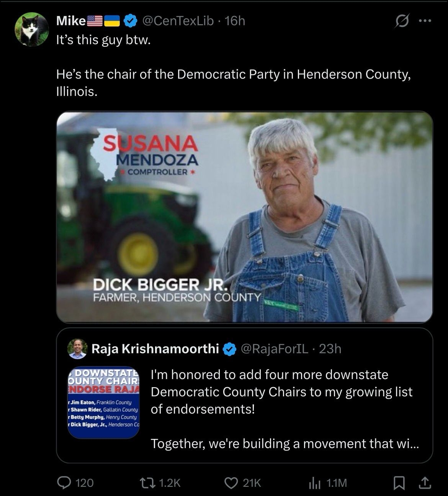Open the three-dot more options menu
Image resolution: width=448 pixels, height=496 pixels.
(425, 21)
